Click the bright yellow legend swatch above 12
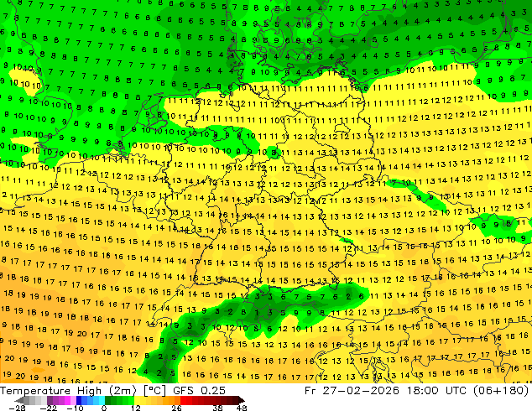This screenshot has width=532, height=411. coord(137,400)
